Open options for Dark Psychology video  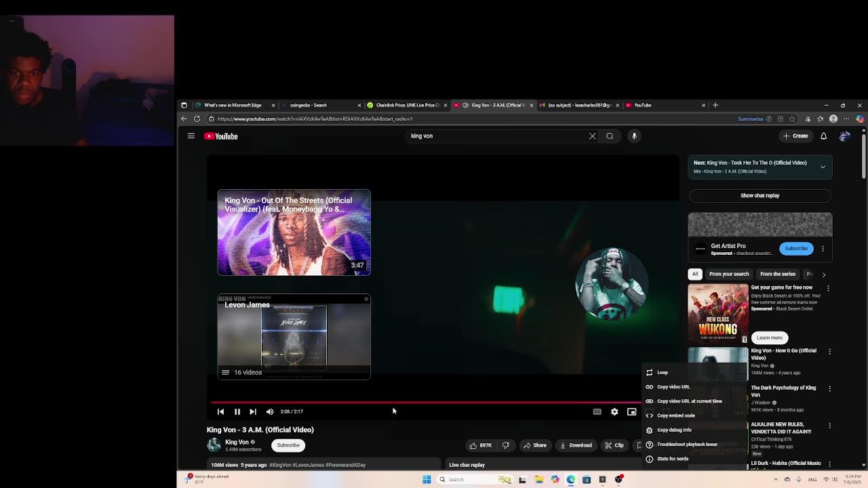[x=829, y=389]
